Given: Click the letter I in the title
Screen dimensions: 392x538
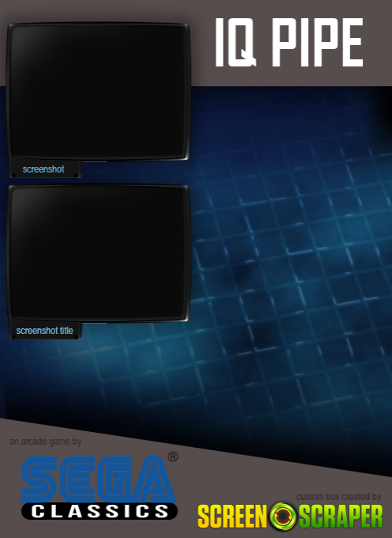Looking at the screenshot, I should [x=220, y=42].
